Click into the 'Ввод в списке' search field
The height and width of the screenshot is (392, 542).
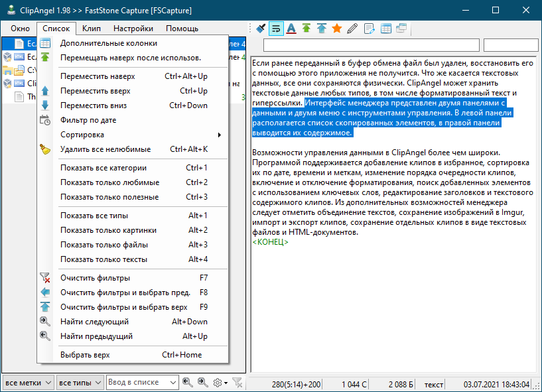tap(137, 382)
